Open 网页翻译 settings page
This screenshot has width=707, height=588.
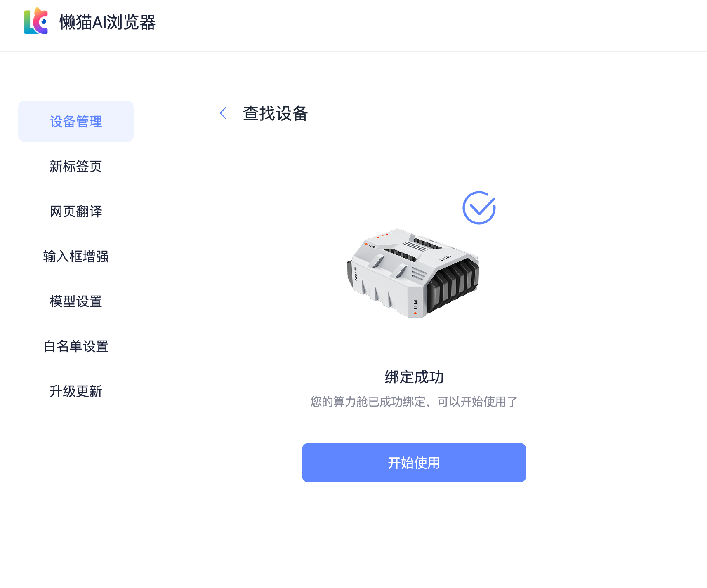[x=76, y=211]
